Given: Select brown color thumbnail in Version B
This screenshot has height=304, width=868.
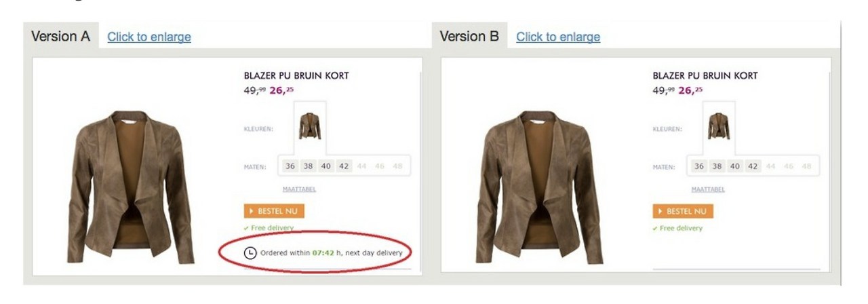Looking at the screenshot, I should (719, 126).
